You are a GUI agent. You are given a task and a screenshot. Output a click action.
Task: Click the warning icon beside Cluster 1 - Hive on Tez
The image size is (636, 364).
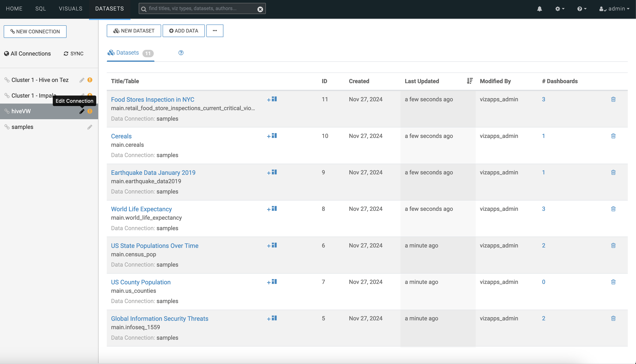[x=90, y=80]
